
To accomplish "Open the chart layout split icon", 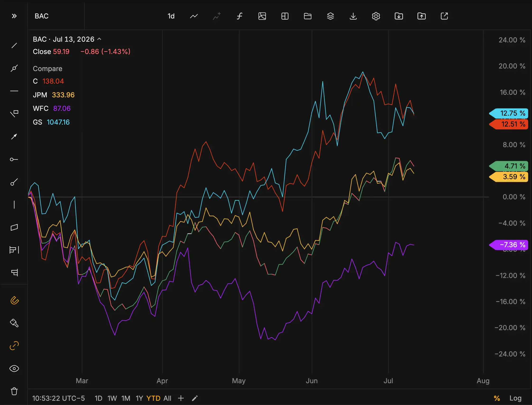I will 285,16.
